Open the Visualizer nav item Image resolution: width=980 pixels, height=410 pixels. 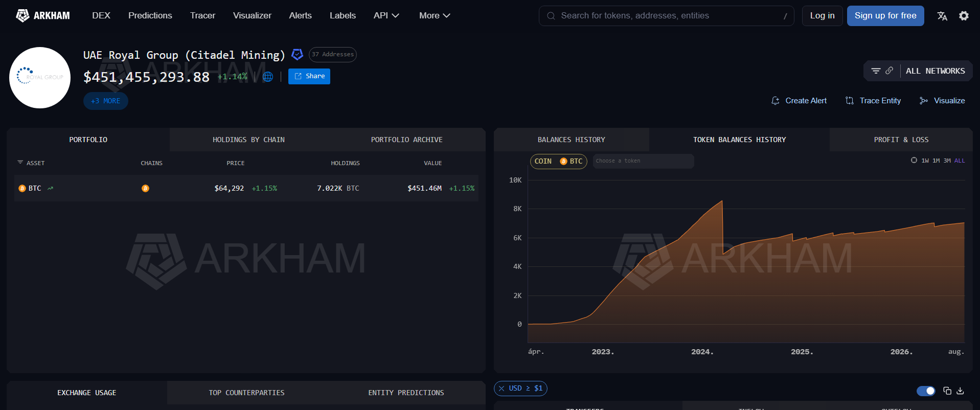(x=252, y=16)
